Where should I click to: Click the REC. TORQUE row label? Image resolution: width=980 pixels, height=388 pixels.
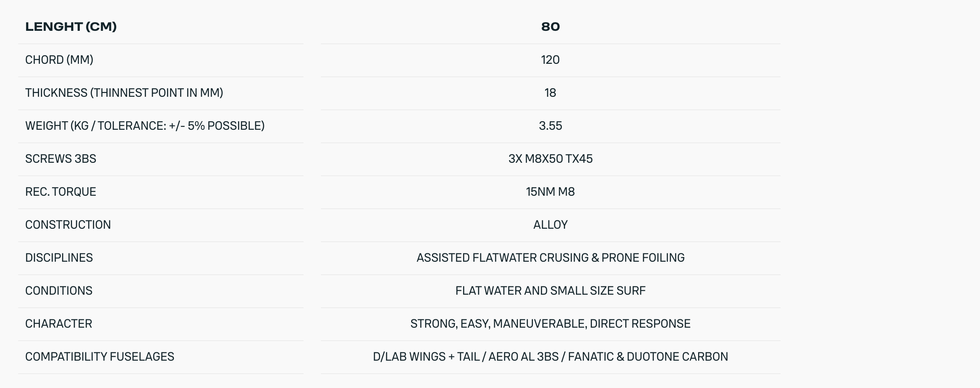(61, 192)
